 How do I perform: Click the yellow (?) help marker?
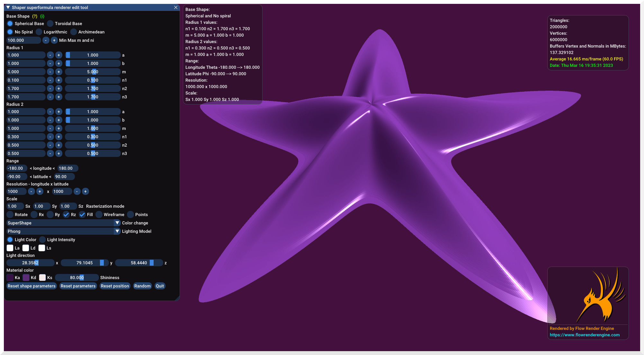pyautogui.click(x=35, y=16)
